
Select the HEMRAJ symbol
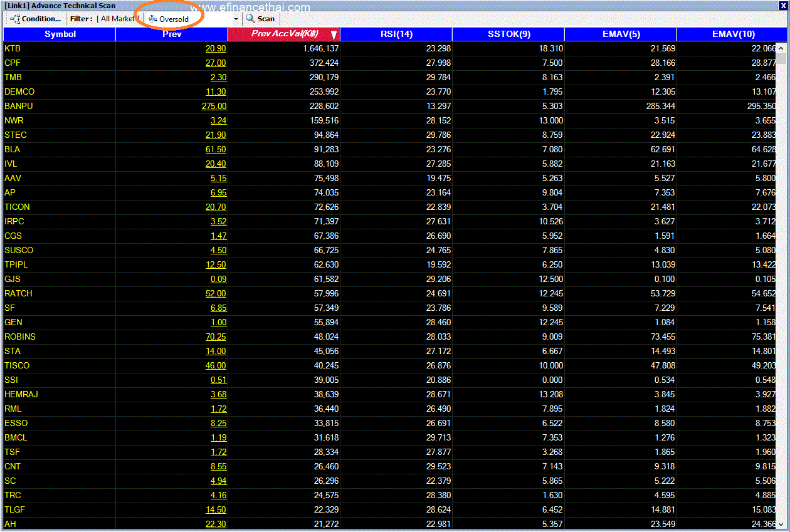(x=21, y=394)
